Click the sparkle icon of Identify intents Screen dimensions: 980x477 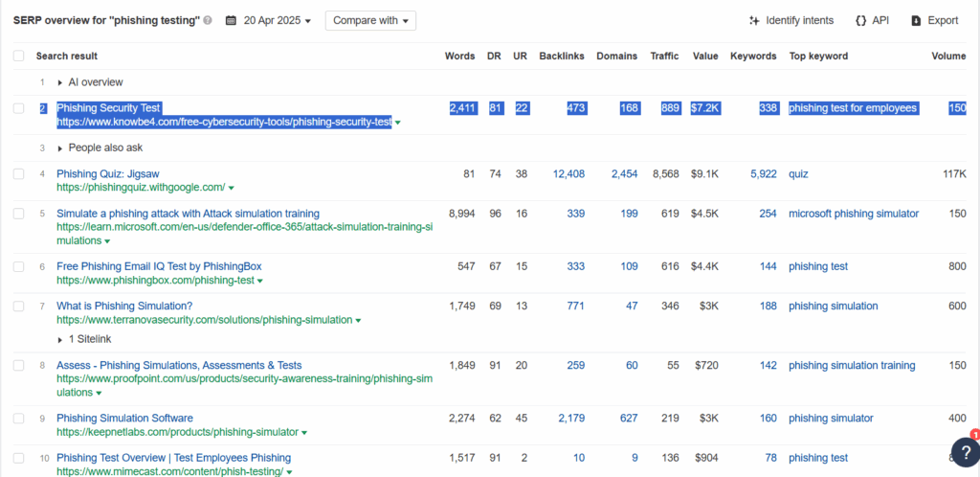(754, 21)
